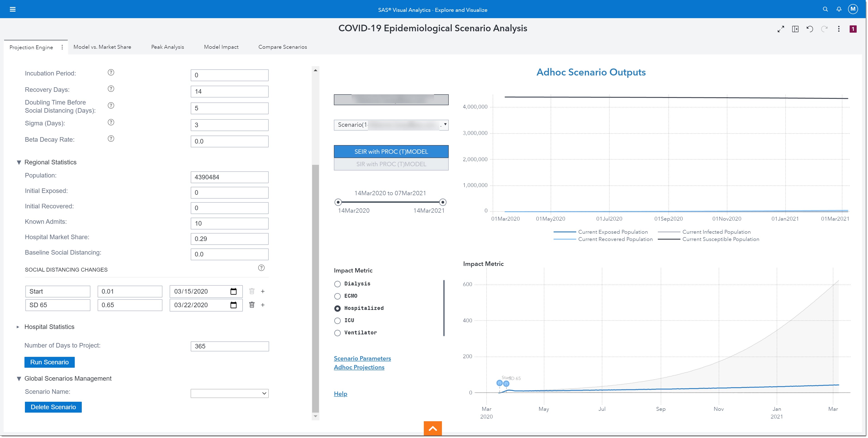868x438 pixels.
Task: Click the search magnifier icon
Action: (x=825, y=9)
